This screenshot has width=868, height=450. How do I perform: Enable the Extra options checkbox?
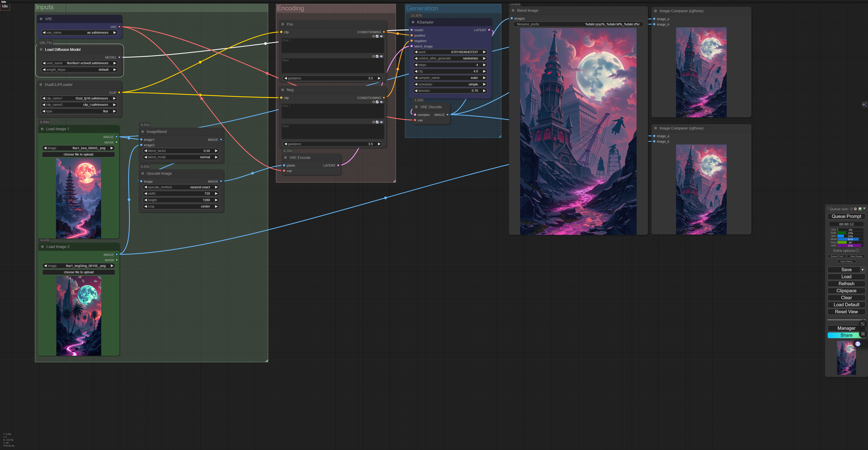(x=858, y=251)
